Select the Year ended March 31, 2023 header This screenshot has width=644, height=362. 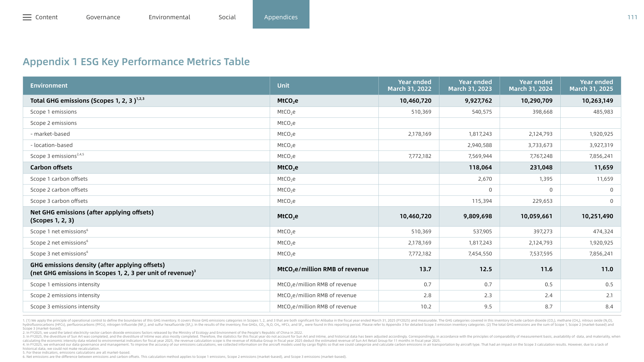click(x=470, y=85)
